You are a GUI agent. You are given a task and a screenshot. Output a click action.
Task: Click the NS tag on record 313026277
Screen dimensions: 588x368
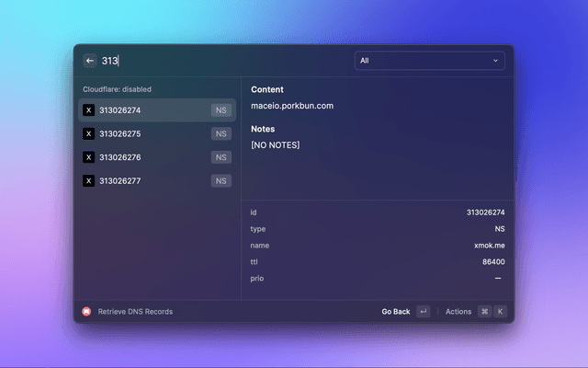220,181
